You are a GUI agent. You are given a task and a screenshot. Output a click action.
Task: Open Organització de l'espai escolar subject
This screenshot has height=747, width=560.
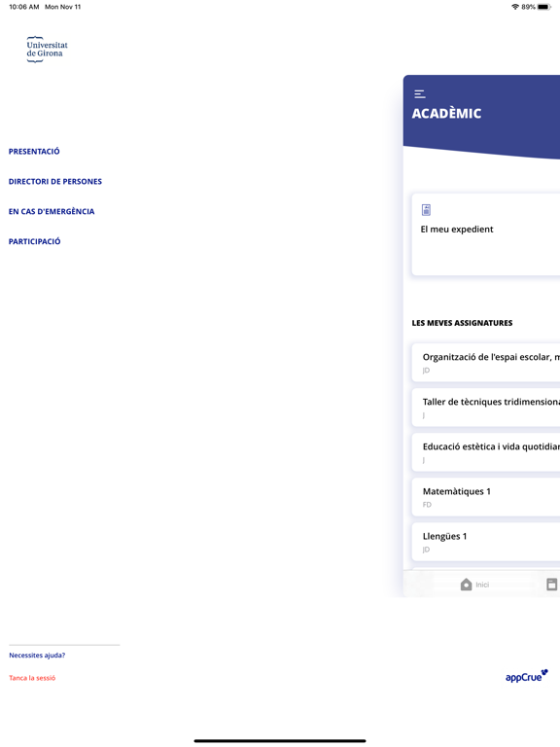click(486, 363)
